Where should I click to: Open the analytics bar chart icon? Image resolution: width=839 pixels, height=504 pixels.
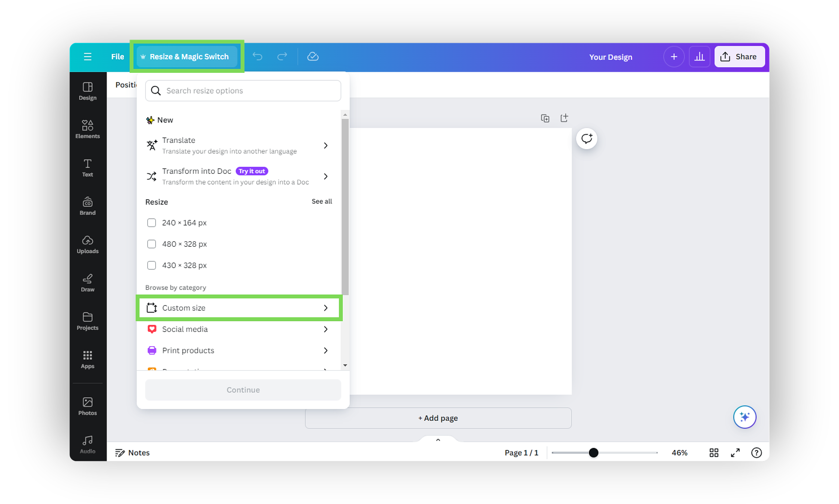(699, 56)
